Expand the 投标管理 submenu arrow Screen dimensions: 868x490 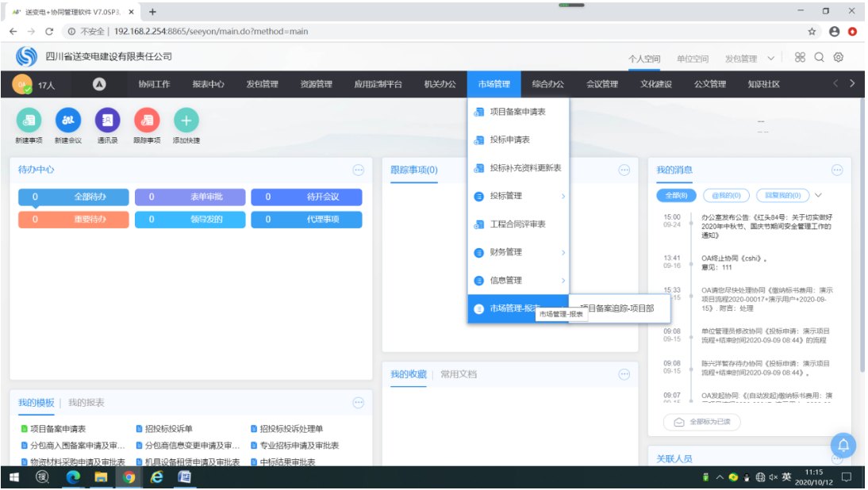pos(562,196)
